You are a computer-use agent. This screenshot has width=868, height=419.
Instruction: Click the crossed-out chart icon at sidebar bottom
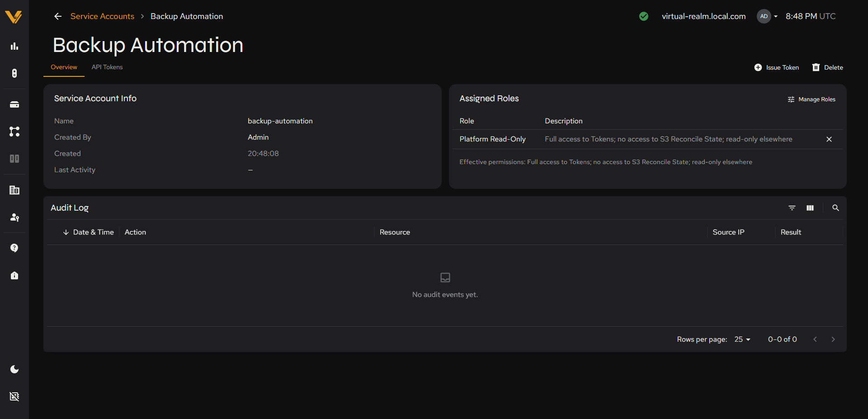coord(14,396)
